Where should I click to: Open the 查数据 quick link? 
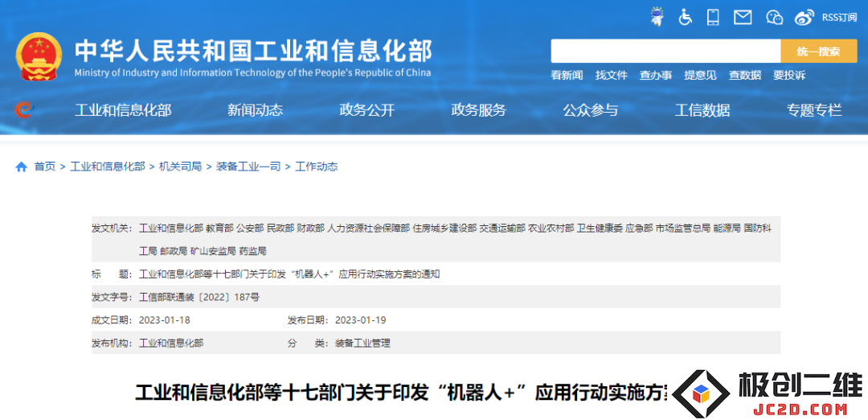click(745, 76)
